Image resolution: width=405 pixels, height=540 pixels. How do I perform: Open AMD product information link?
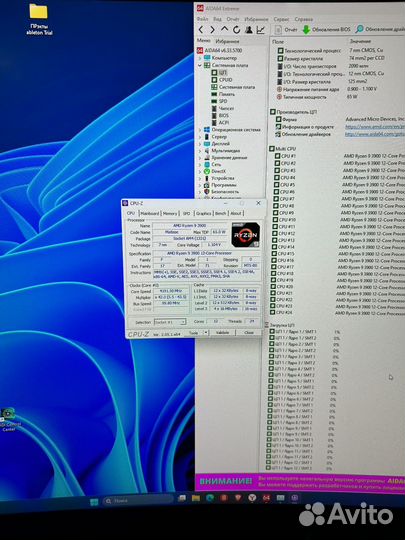pos(375,127)
